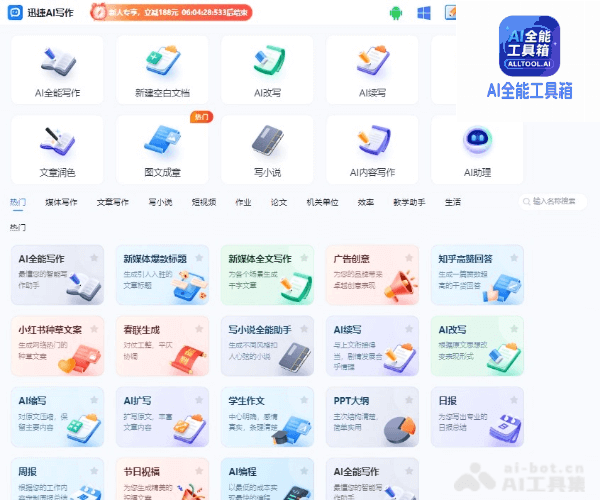Open the 图文成章 tile marked 热门
Screen dimensions: 600x500
[x=162, y=150]
